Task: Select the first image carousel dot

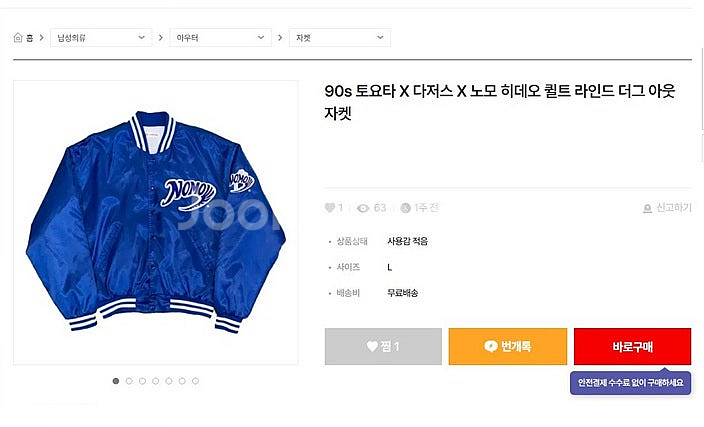Action: click(x=116, y=381)
